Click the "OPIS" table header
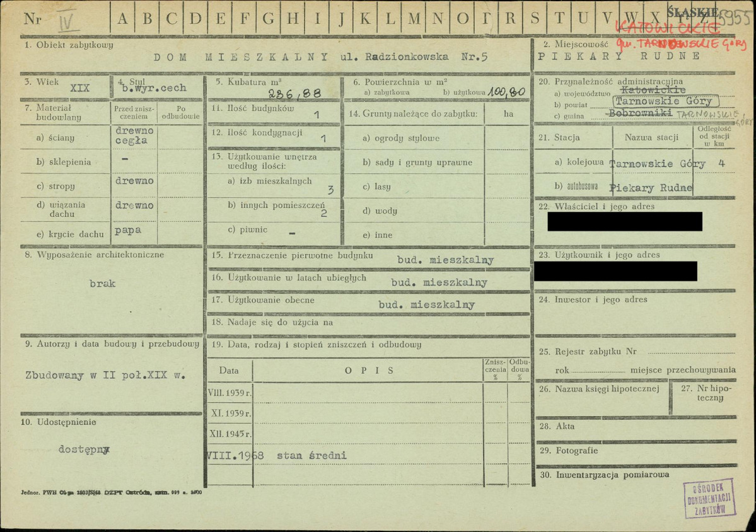 (x=369, y=371)
